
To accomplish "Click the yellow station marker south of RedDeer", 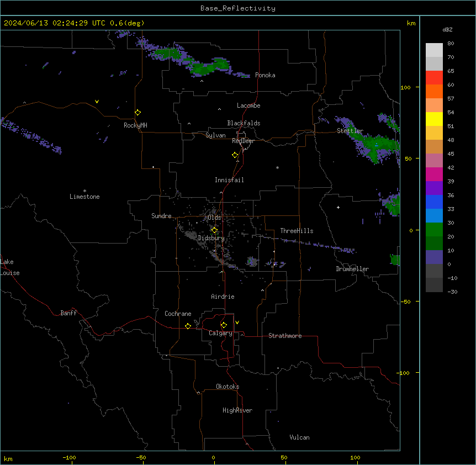I will (x=235, y=155).
